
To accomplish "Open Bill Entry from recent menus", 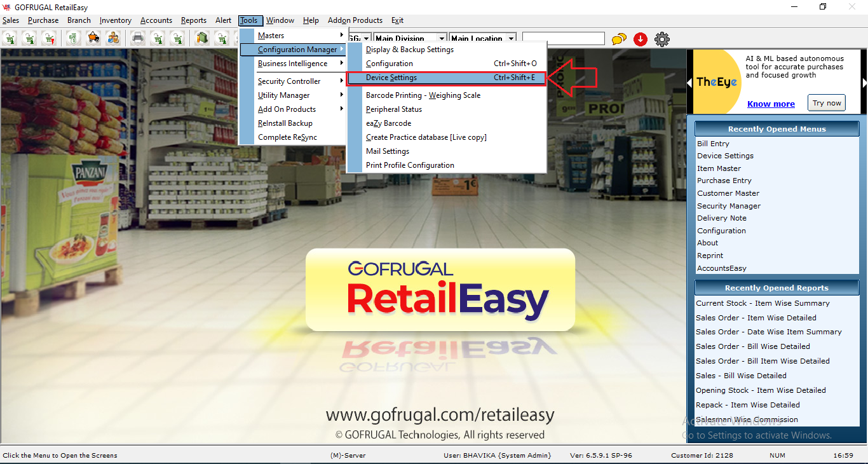I will (x=713, y=144).
